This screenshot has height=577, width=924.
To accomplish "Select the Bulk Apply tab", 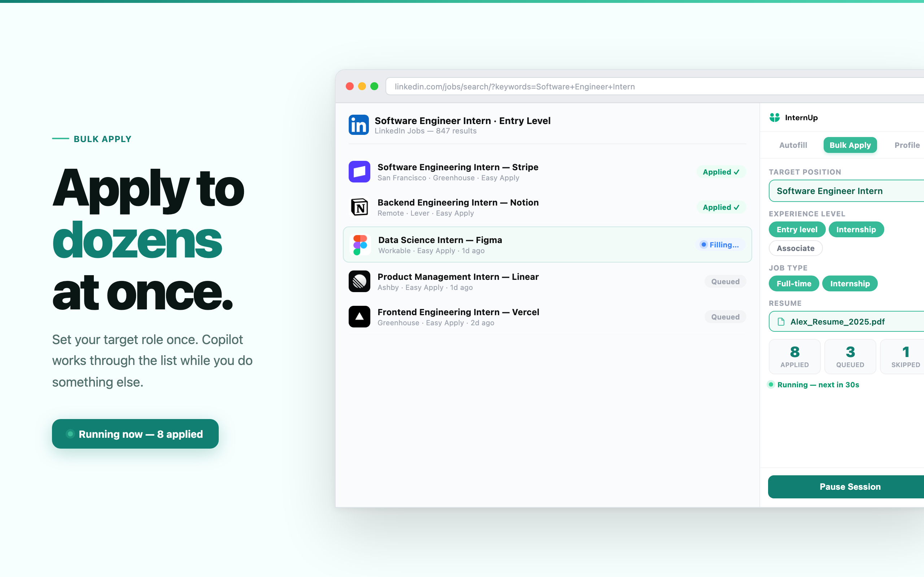I will pyautogui.click(x=850, y=145).
